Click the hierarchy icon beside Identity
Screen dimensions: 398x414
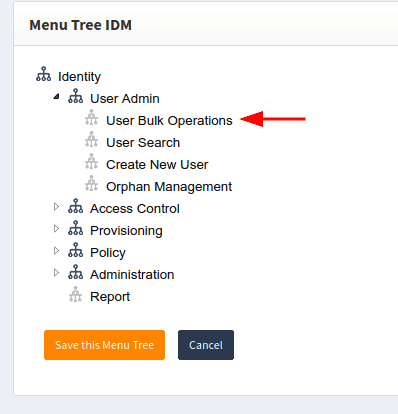pos(44,74)
